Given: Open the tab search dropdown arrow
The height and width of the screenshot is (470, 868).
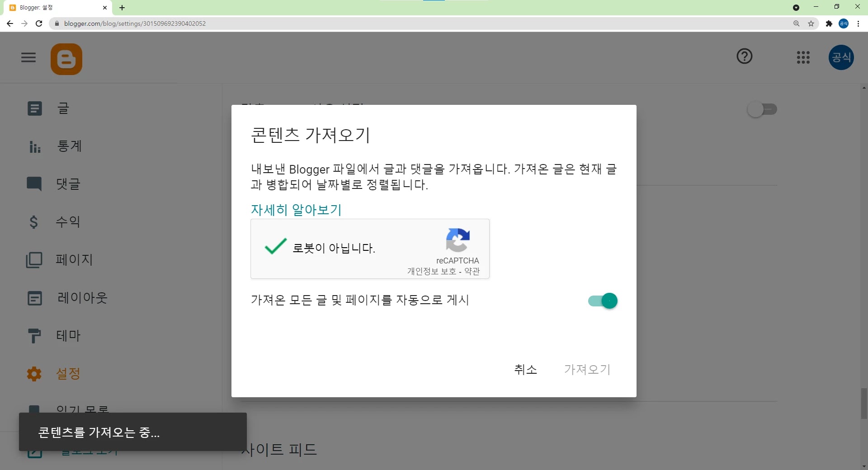Looking at the screenshot, I should [x=796, y=7].
